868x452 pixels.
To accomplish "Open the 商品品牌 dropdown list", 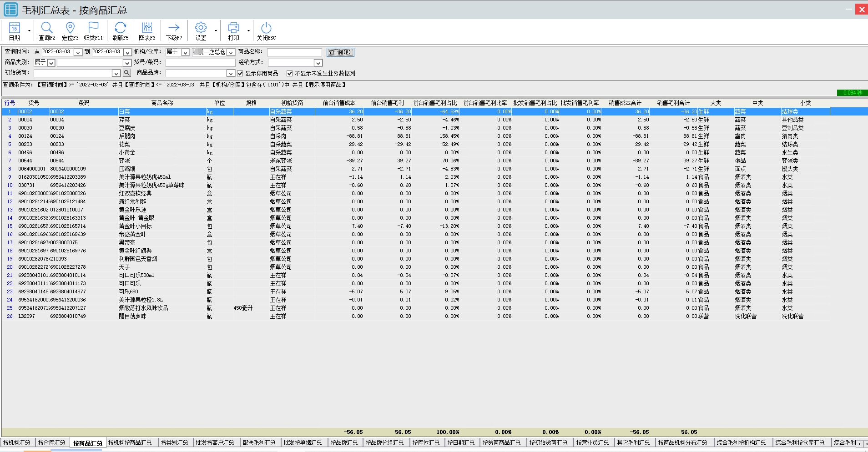I will 231,73.
